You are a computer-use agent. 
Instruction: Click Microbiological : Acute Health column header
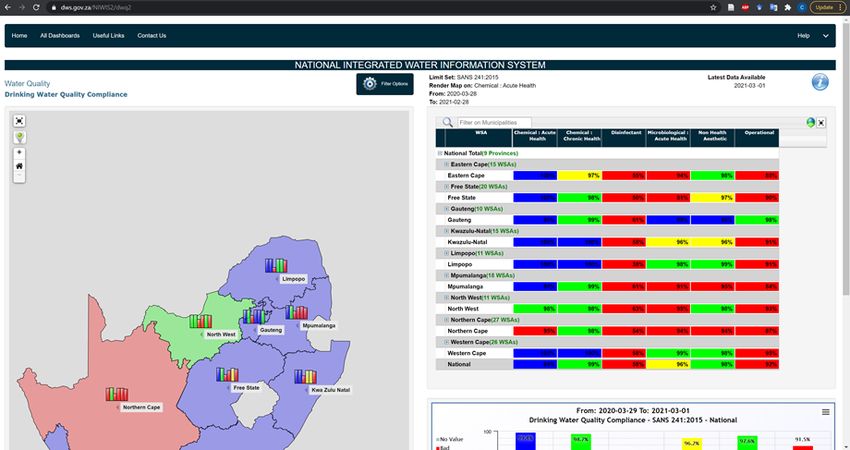coord(668,137)
